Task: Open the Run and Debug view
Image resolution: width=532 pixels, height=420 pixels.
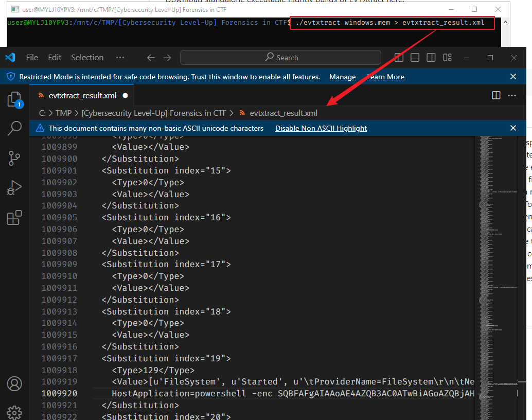Action: [x=14, y=188]
